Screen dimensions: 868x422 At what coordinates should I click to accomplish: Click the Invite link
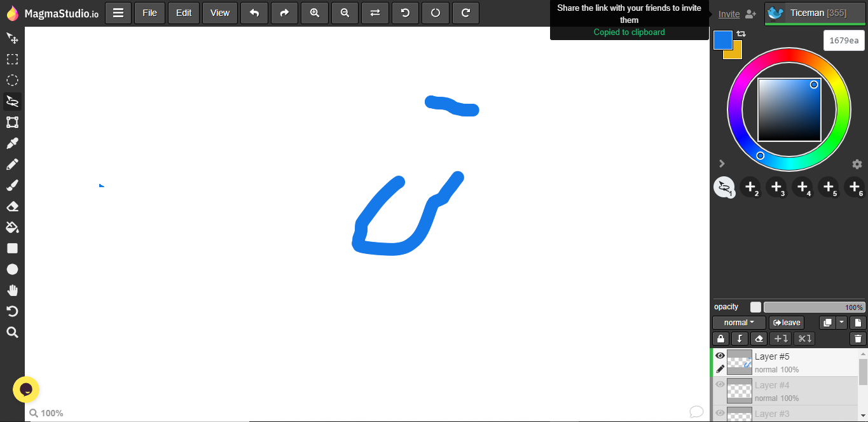(x=729, y=14)
